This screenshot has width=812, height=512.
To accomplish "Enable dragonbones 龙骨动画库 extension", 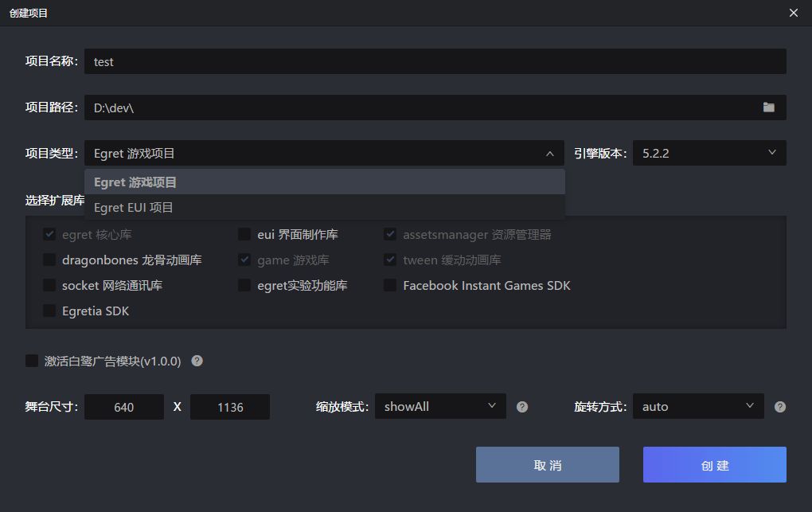I will click(49, 260).
